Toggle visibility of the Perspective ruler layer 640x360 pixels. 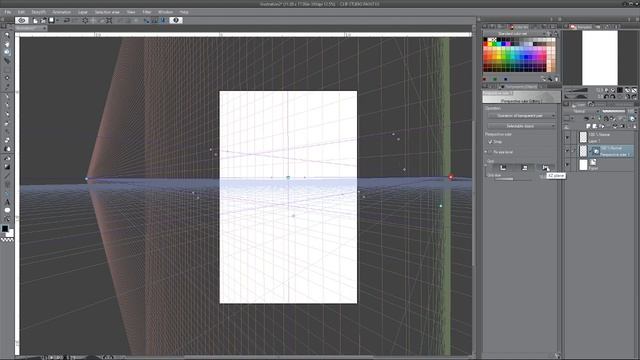[x=567, y=151]
